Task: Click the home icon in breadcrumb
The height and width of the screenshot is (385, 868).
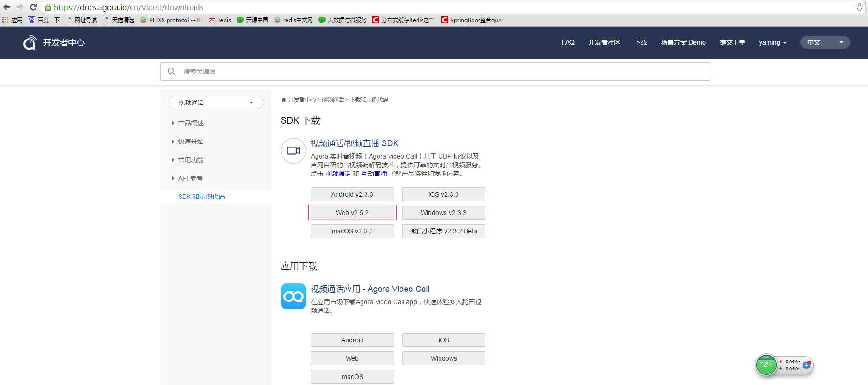Action: tap(284, 100)
